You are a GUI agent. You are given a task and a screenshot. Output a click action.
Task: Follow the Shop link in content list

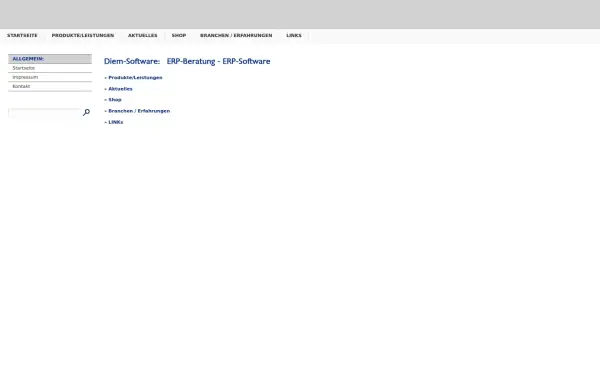pos(115,100)
